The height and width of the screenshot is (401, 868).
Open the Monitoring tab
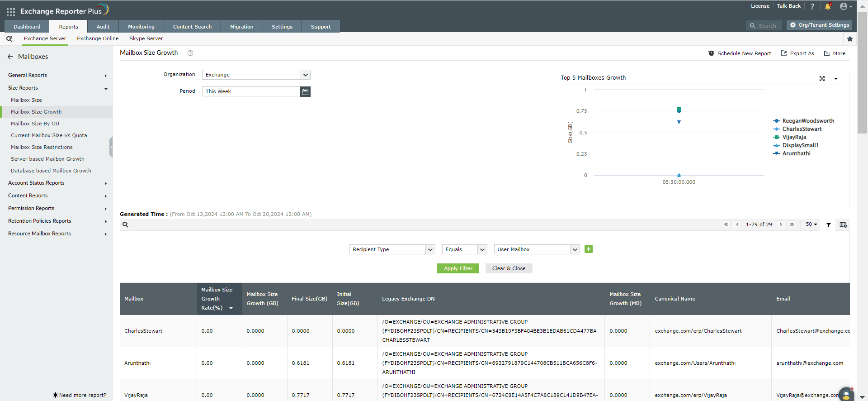click(141, 27)
